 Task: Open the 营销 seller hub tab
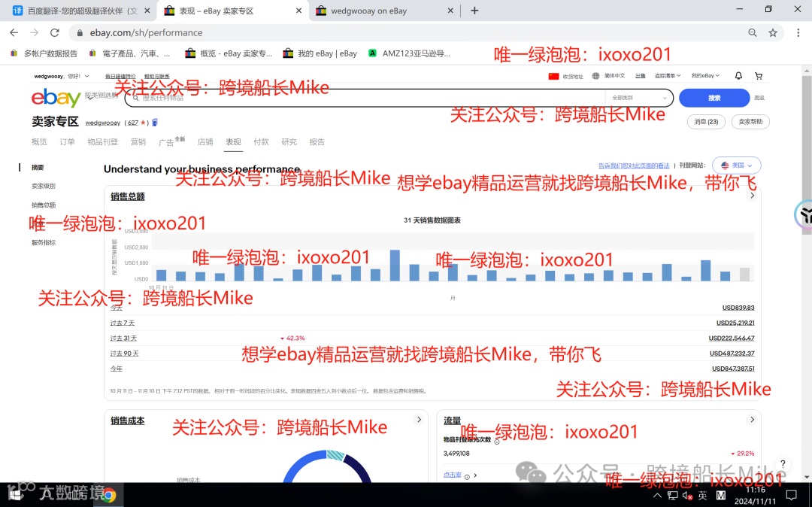click(x=138, y=142)
